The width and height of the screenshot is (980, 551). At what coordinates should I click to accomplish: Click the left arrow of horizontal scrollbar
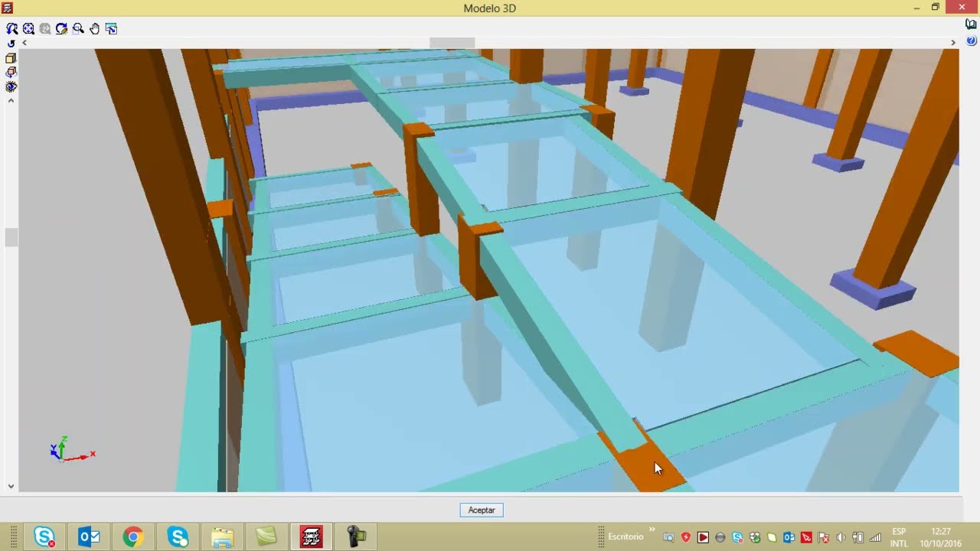coord(24,43)
